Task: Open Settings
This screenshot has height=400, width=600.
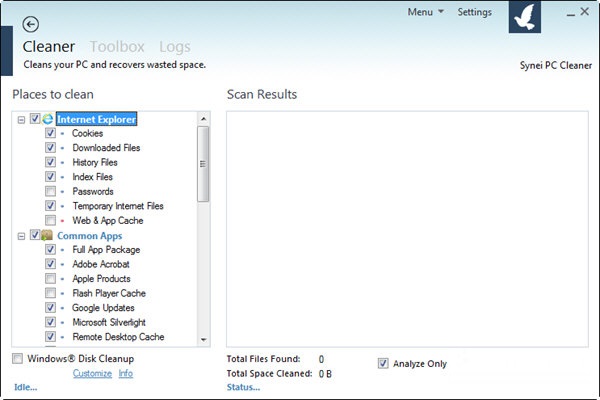Action: click(474, 12)
